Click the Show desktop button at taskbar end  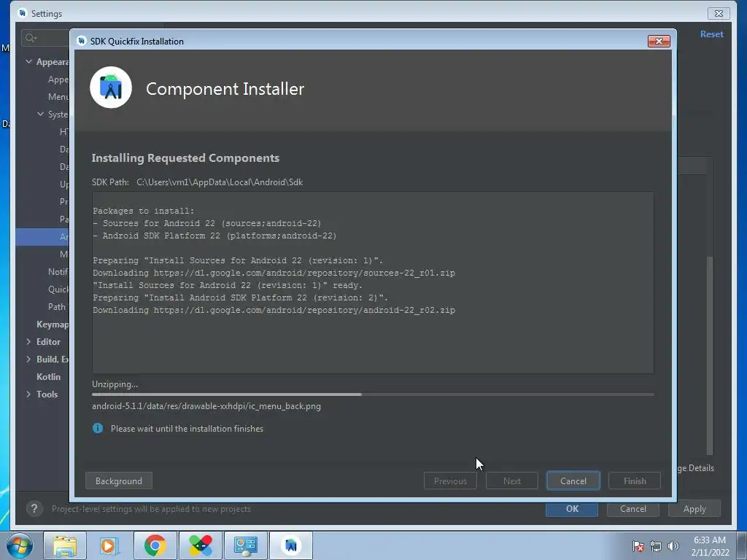pos(743,545)
